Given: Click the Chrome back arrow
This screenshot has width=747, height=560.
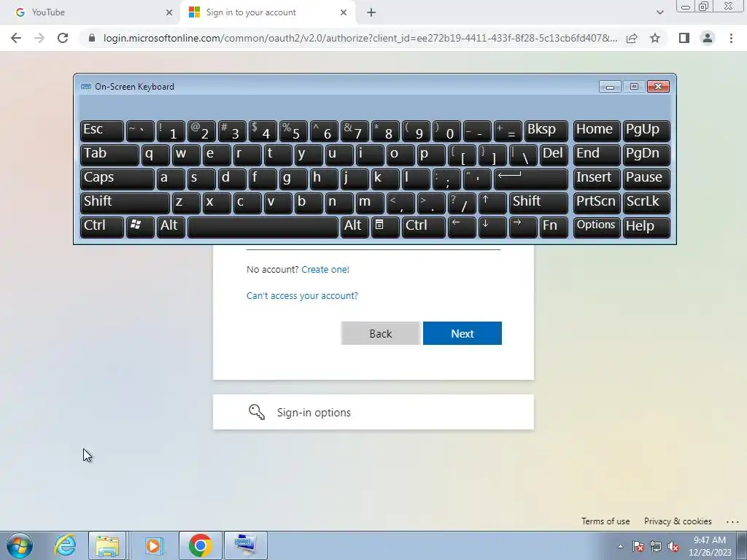Looking at the screenshot, I should pyautogui.click(x=16, y=38).
